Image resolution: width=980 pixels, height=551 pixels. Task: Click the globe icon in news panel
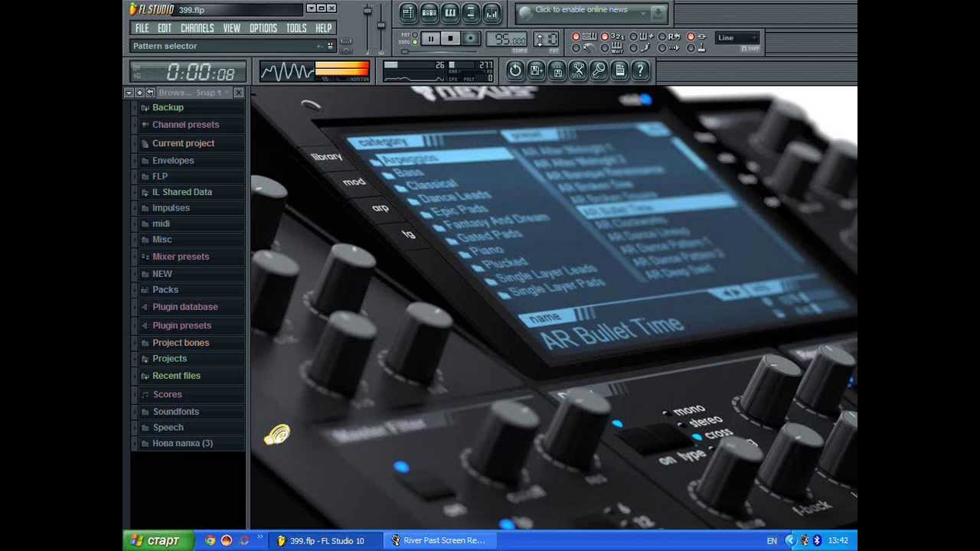pyautogui.click(x=525, y=12)
